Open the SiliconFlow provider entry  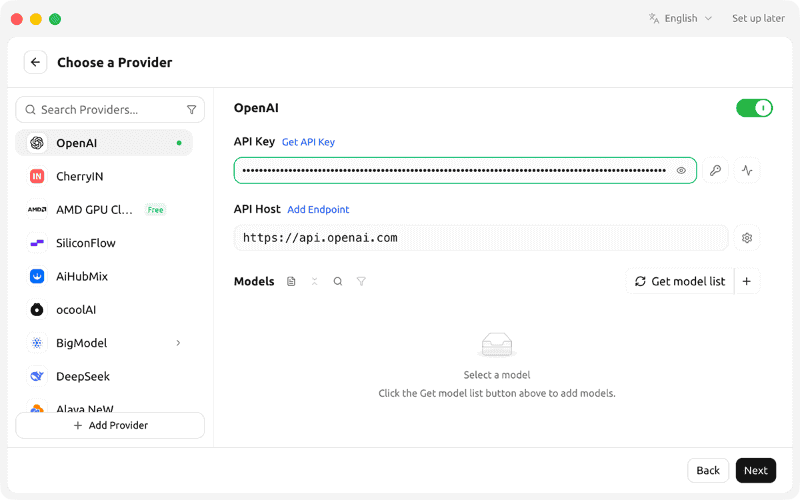(104, 243)
